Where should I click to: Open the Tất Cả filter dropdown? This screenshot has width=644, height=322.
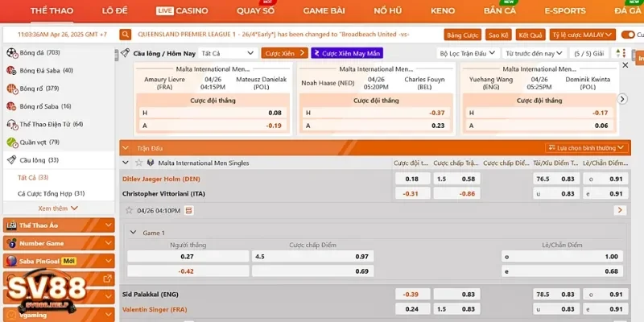(228, 53)
